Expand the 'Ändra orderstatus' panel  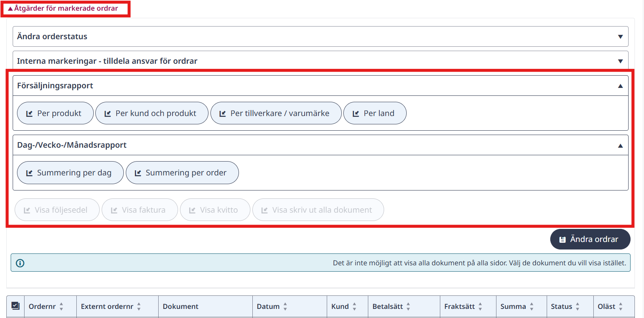320,36
